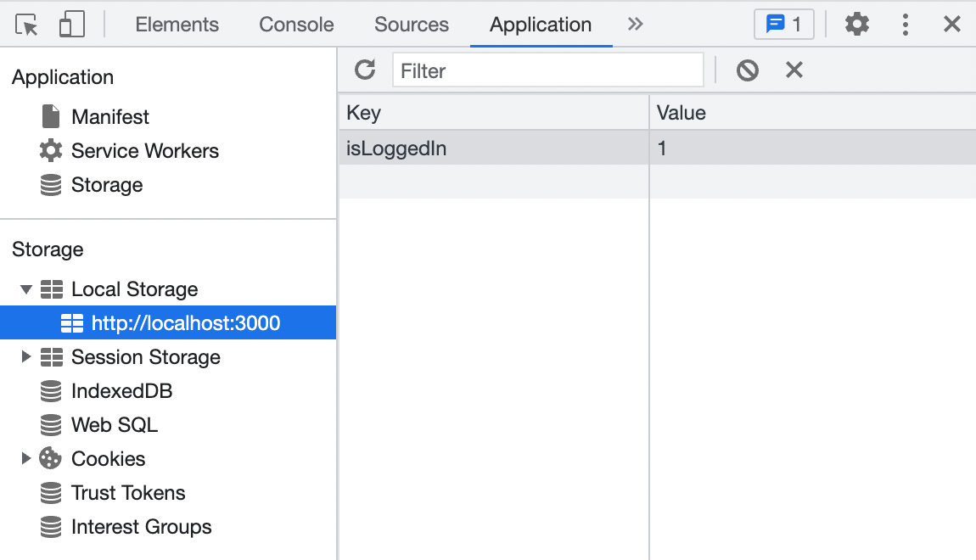The image size is (976, 560).
Task: Switch to the Console tab
Action: (x=296, y=25)
